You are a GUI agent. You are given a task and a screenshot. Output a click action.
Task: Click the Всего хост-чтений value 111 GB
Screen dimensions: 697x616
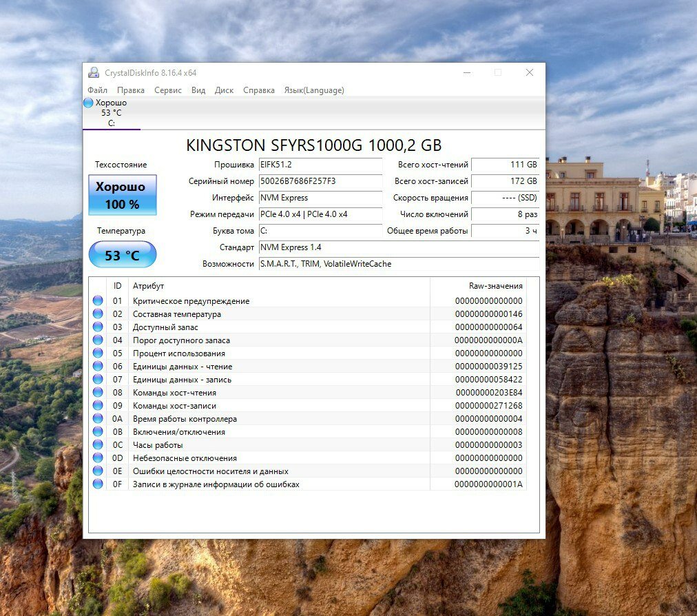pos(506,165)
